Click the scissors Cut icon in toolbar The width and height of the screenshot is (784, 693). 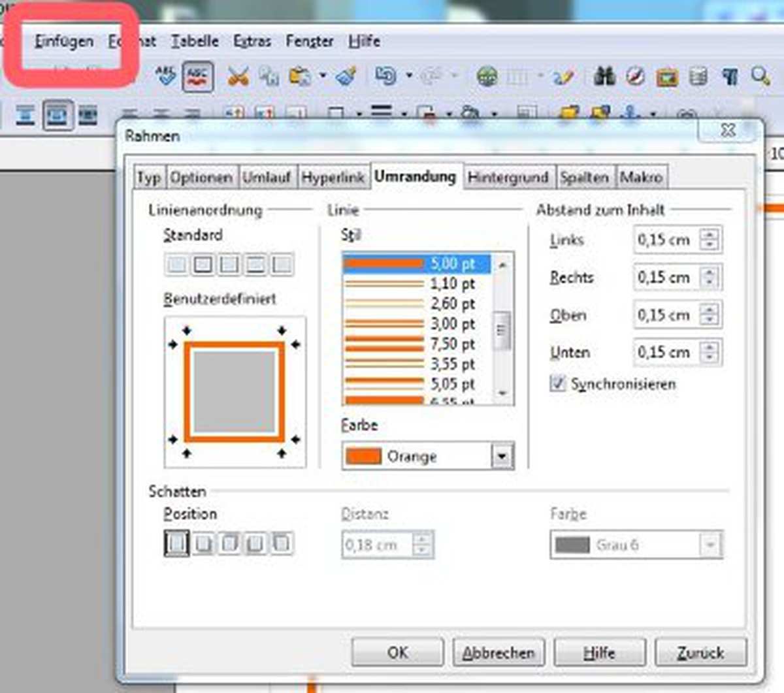[238, 76]
